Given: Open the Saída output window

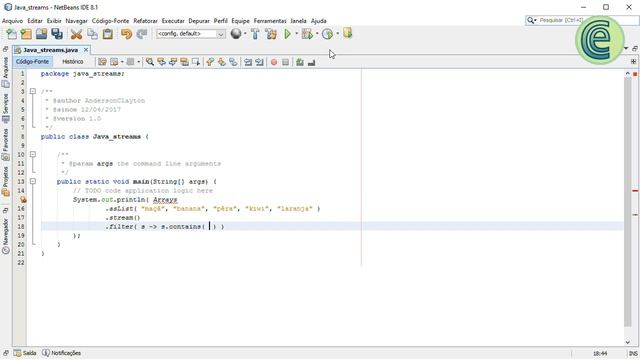Looking at the screenshot, I should tap(25, 353).
